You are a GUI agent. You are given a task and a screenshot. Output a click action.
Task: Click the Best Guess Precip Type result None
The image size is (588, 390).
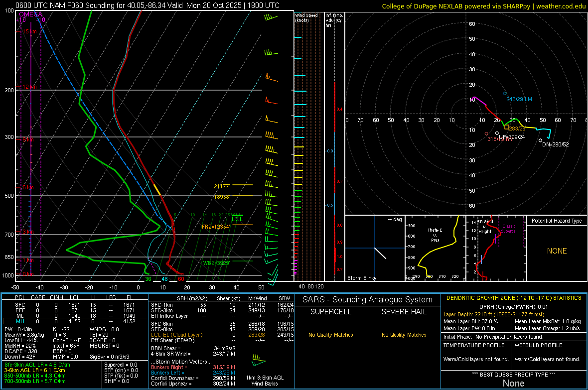513,383
